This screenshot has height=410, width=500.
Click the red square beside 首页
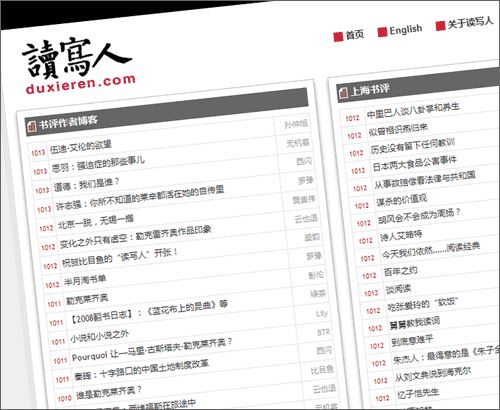coord(338,37)
